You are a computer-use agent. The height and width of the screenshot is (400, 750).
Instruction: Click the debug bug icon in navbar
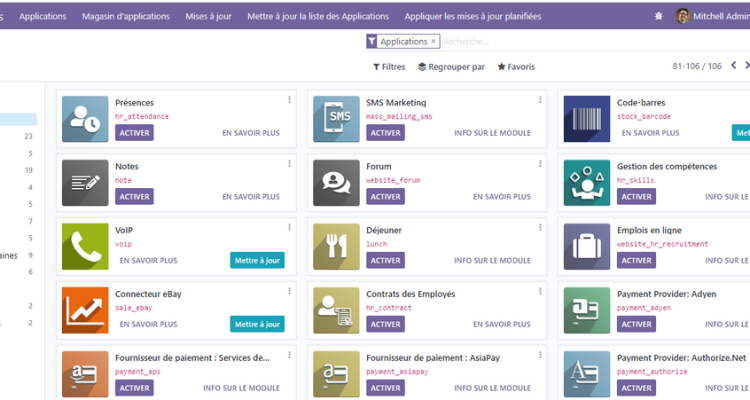click(659, 16)
